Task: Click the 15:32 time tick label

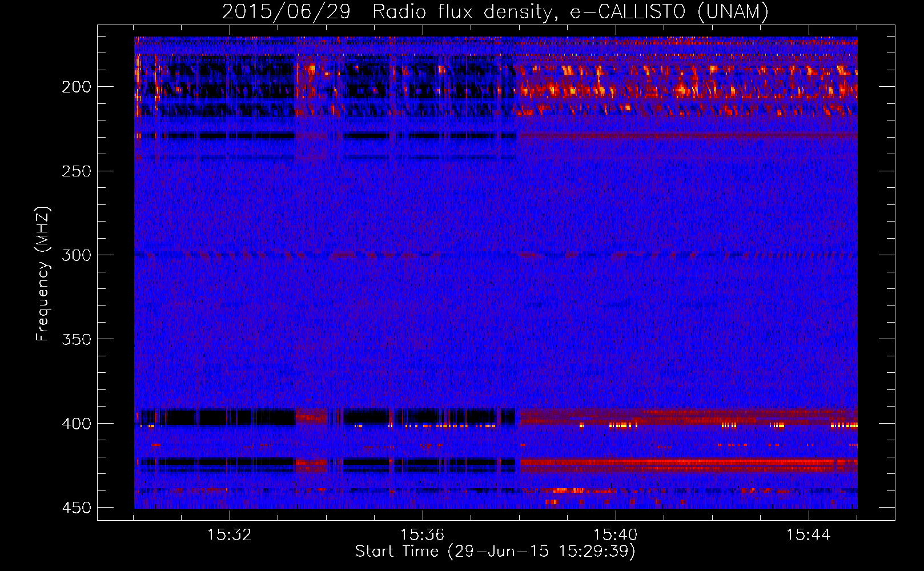Action: [229, 535]
